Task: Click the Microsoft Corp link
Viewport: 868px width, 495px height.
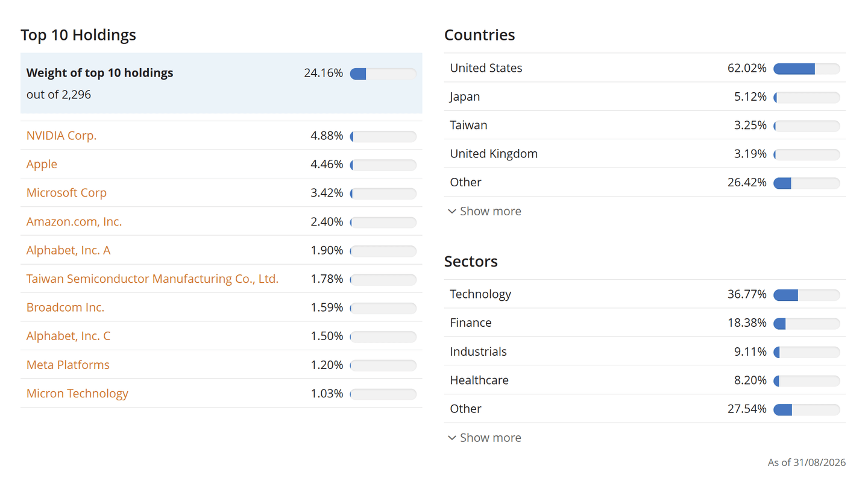Action: (x=66, y=193)
